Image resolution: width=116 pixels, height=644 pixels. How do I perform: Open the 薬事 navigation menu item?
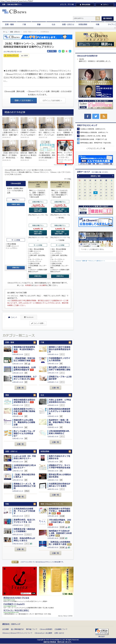tap(39, 24)
